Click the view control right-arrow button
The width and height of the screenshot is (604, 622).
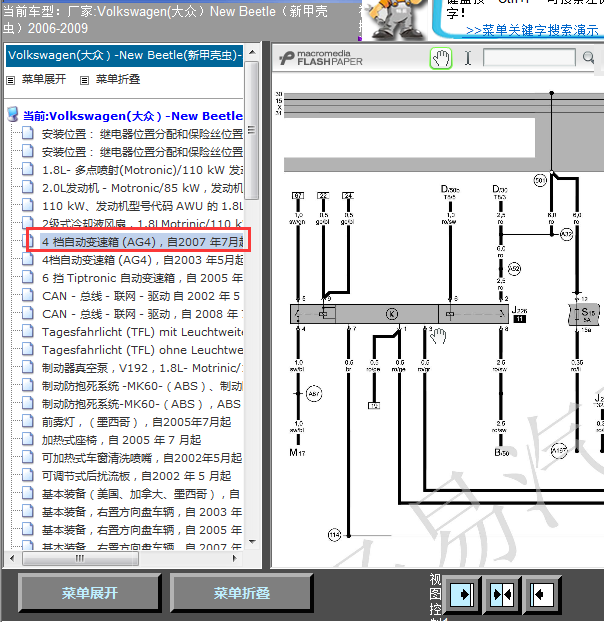[462, 594]
